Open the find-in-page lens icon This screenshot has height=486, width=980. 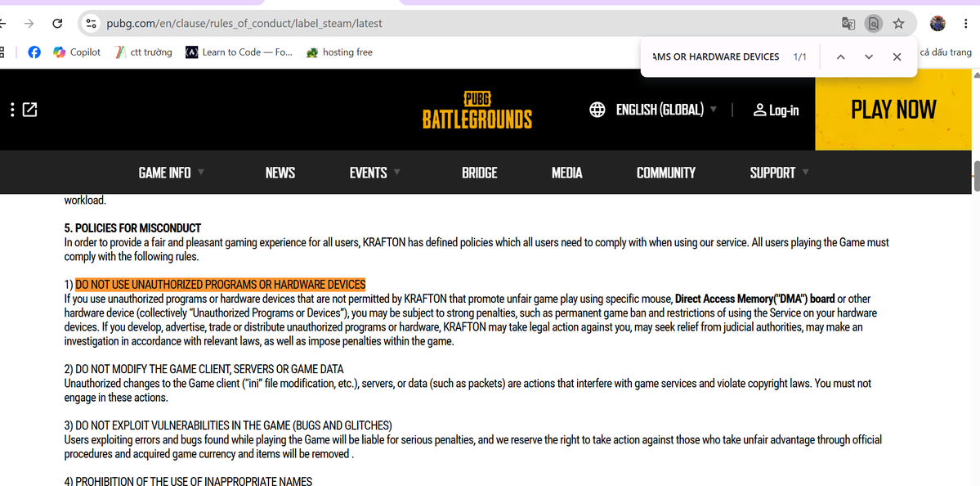pyautogui.click(x=873, y=24)
